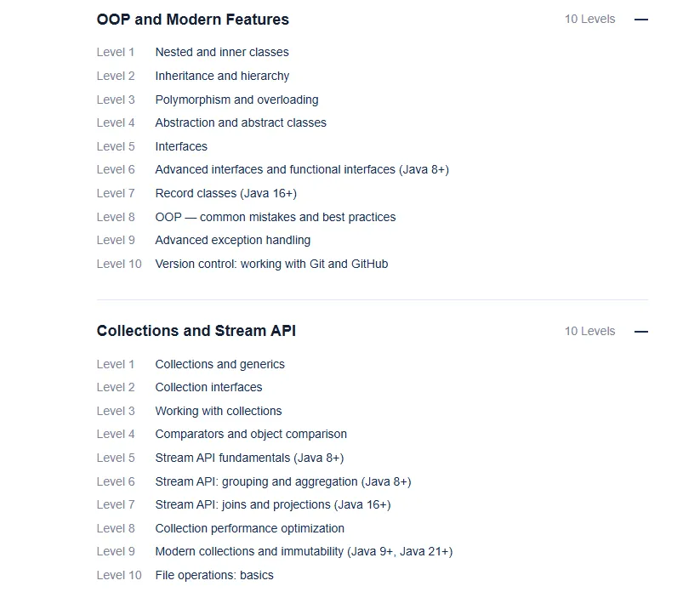
Task: Open the Inheritance and hierarchy lesson
Action: (x=221, y=77)
